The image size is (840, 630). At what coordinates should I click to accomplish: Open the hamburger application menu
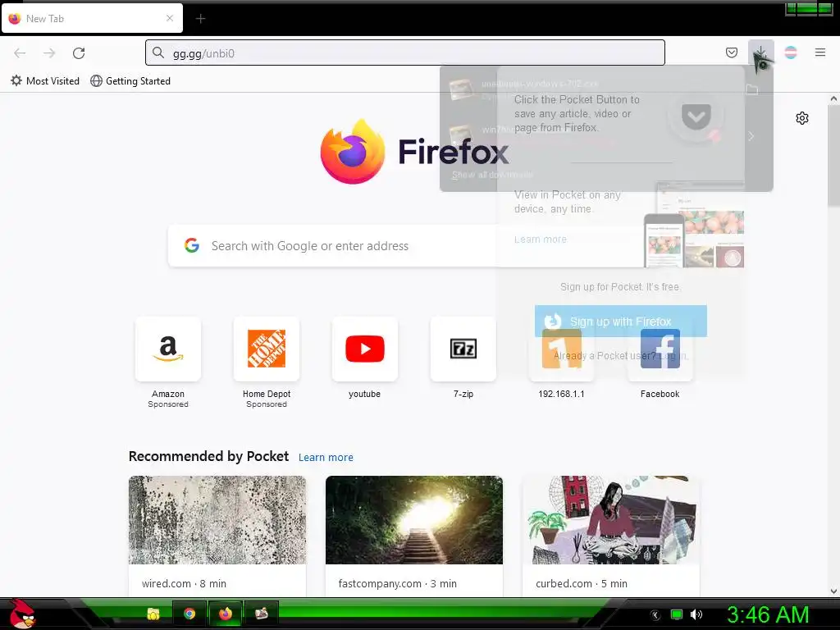point(820,52)
